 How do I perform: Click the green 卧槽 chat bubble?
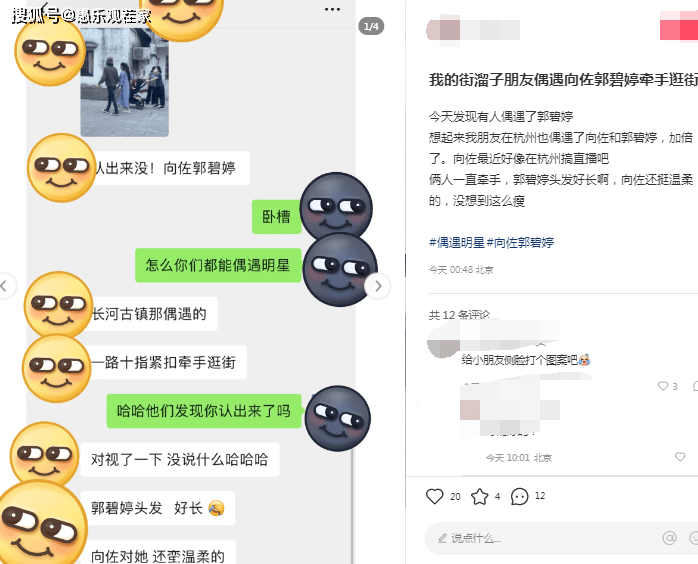coord(276,217)
